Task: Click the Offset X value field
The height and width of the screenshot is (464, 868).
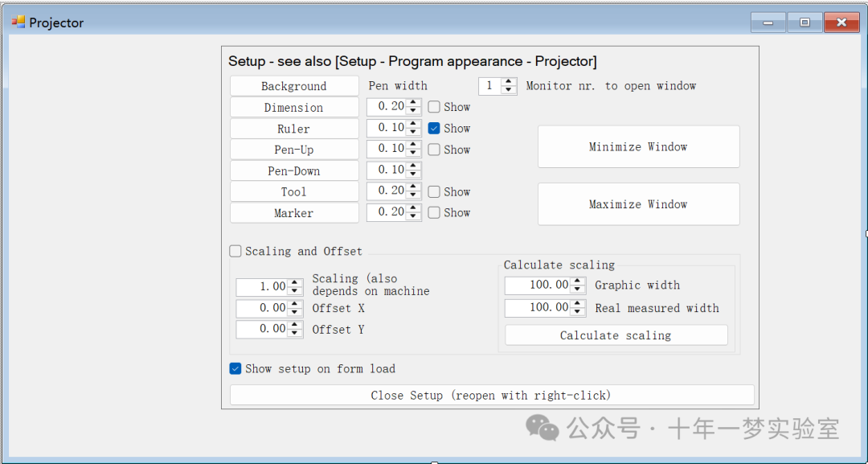Action: (x=262, y=309)
